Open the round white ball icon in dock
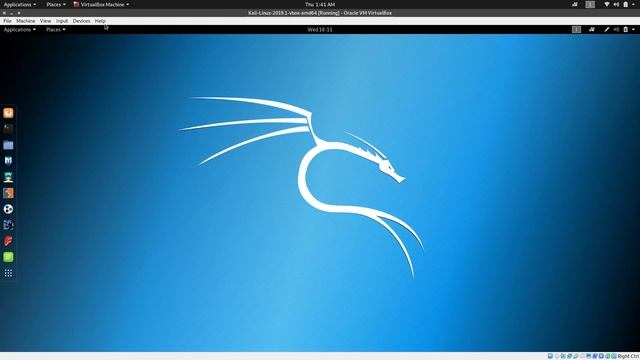640x360 pixels. tap(8, 209)
